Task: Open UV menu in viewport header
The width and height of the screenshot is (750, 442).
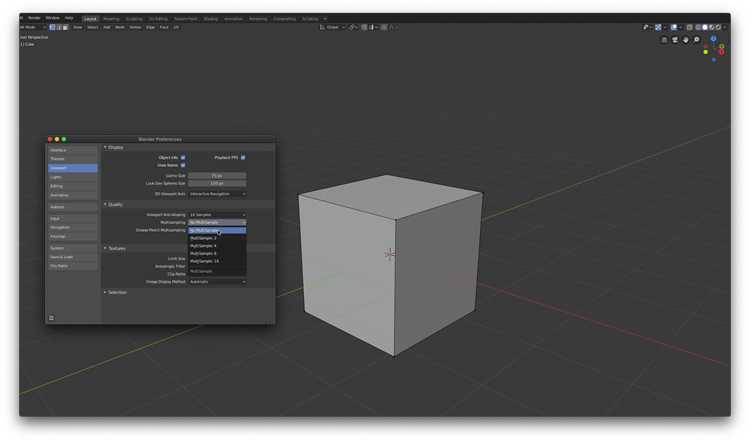Action: click(x=176, y=27)
